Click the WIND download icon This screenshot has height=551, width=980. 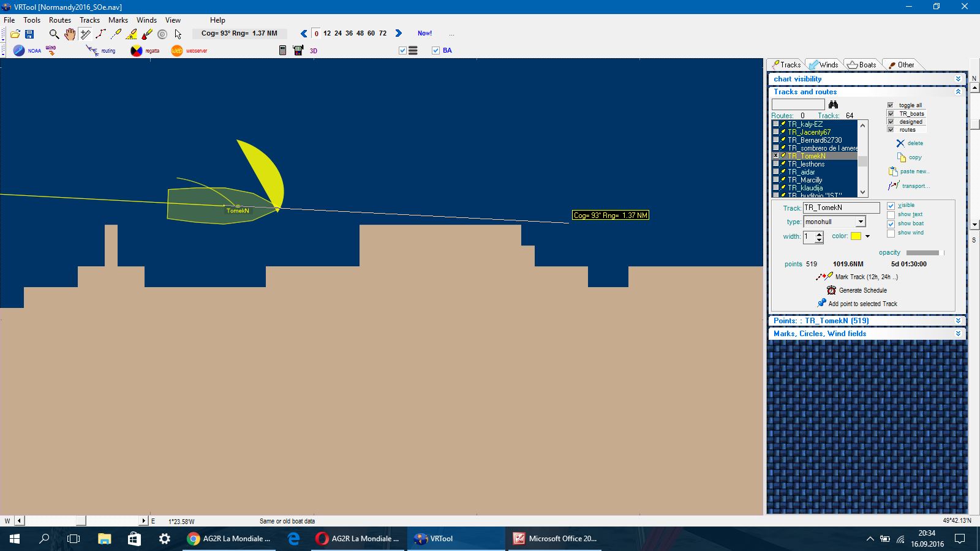(x=51, y=51)
